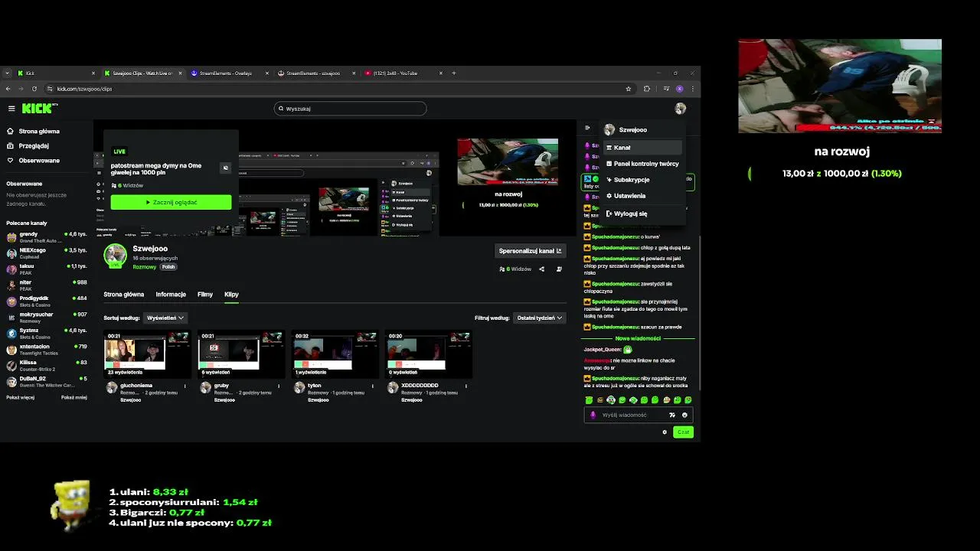Image resolution: width=980 pixels, height=551 pixels.
Task: Open the emoji picker in chat input
Action: point(684,415)
